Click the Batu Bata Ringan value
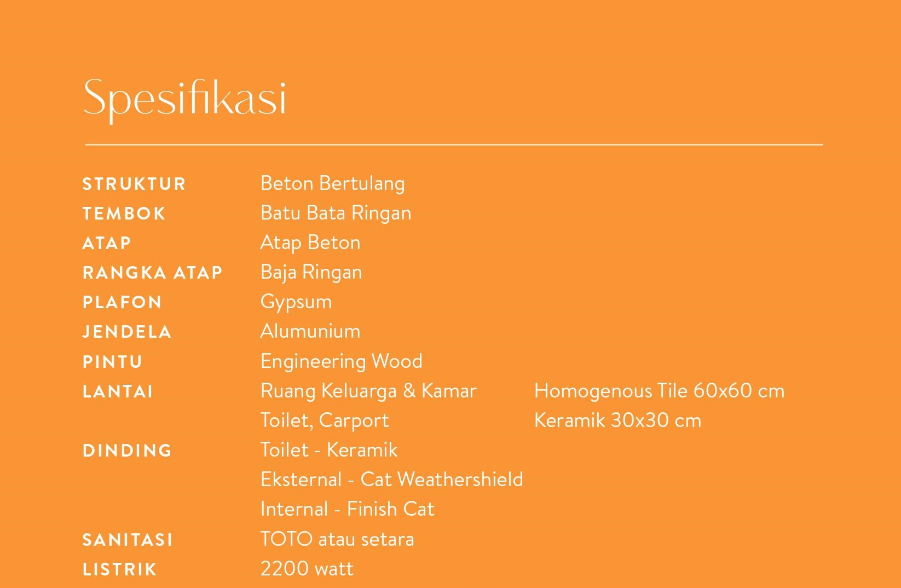 [336, 213]
